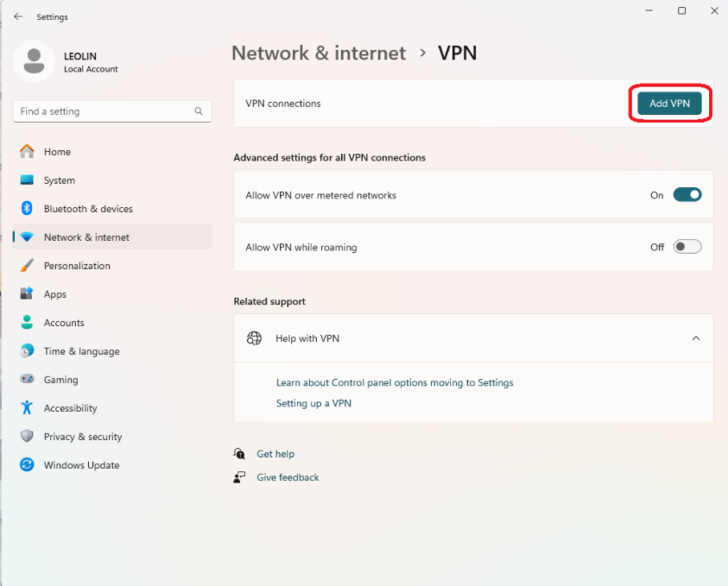Enable Allow VPN while roaming
728x586 pixels.
coord(687,247)
